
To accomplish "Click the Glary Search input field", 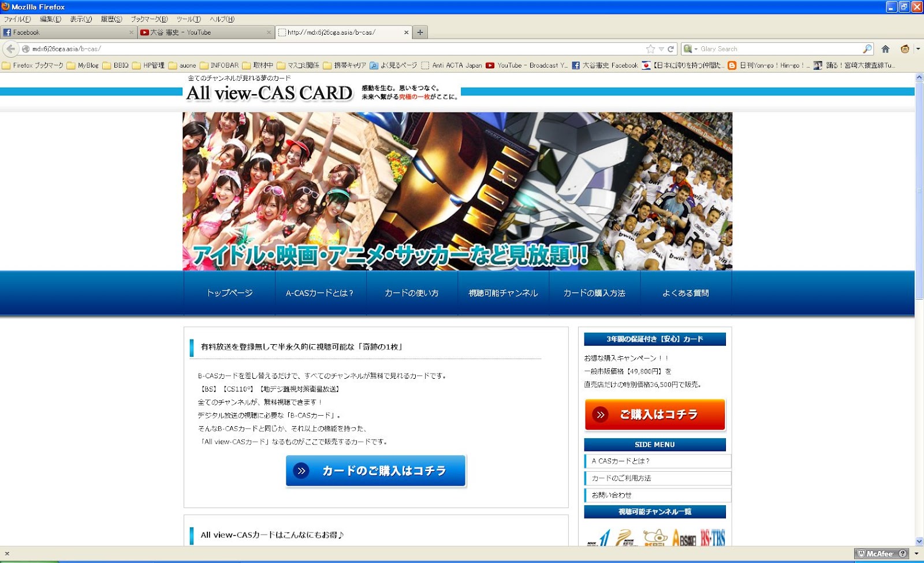I will pyautogui.click(x=780, y=49).
